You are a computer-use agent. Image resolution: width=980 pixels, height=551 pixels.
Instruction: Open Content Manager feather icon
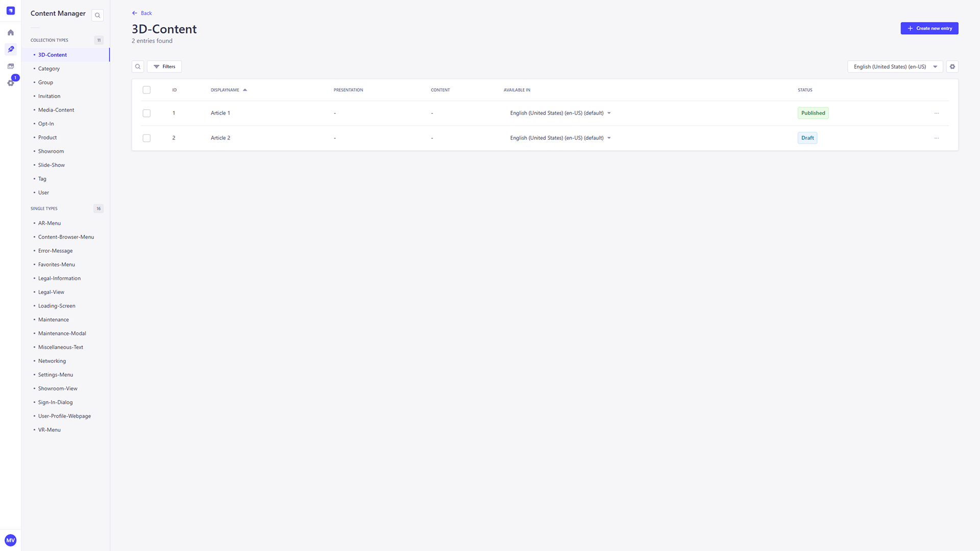(10, 49)
